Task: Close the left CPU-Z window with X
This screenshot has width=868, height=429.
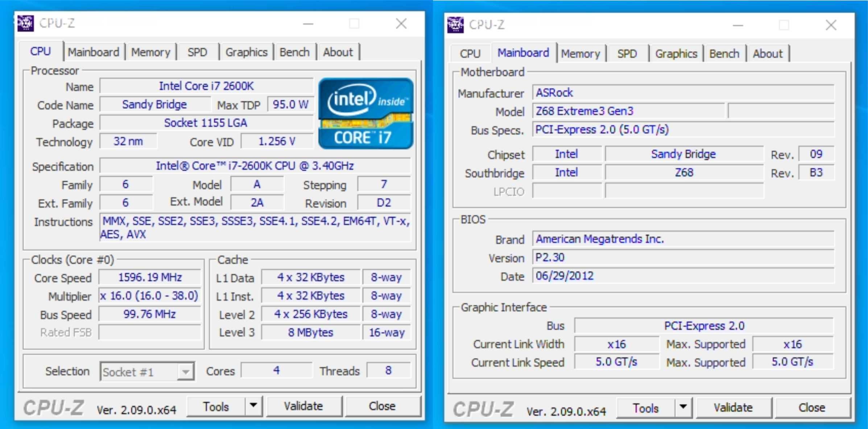Action: pos(401,24)
